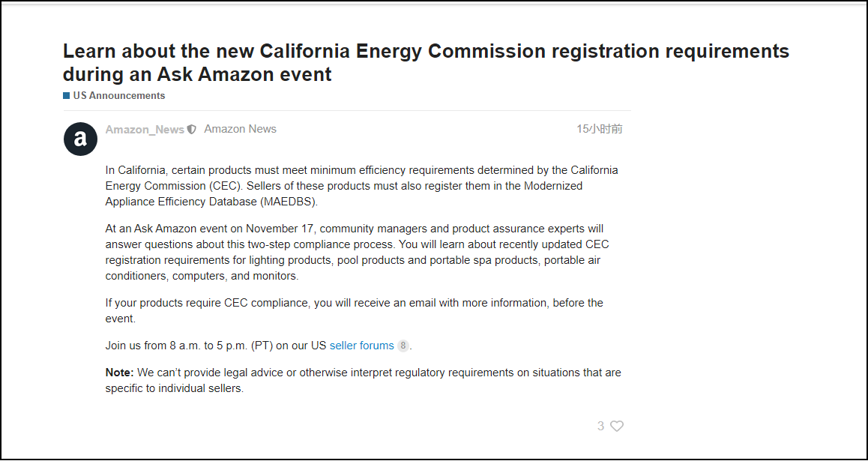Click the moderator shield icon beside Amazon_News
The height and width of the screenshot is (461, 868).
click(x=192, y=130)
